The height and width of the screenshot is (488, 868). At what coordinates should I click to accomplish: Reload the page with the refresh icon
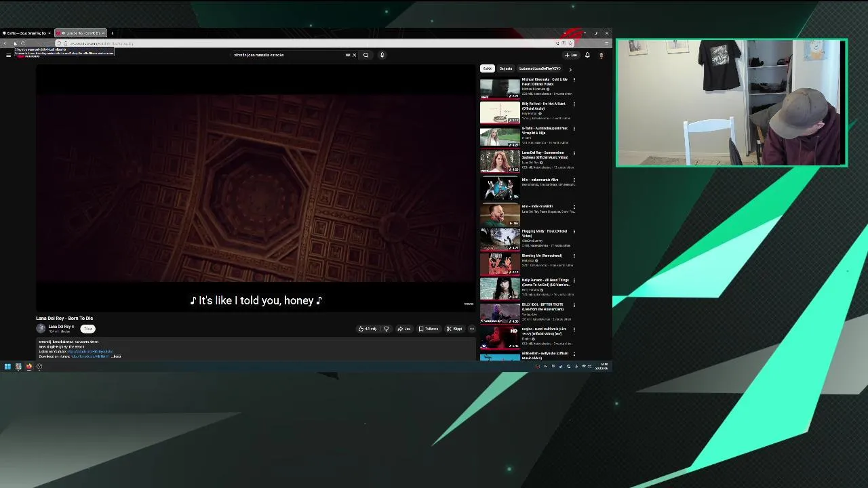(22, 43)
